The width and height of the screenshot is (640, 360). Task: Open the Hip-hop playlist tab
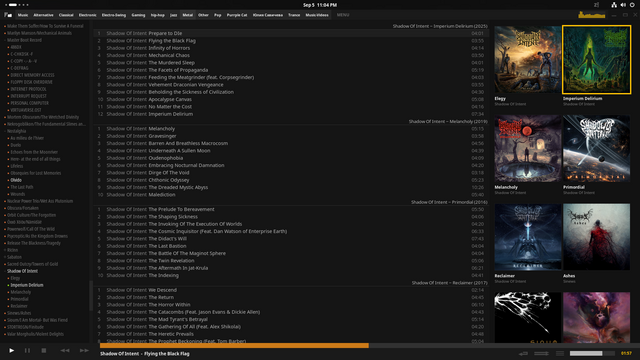pos(158,15)
